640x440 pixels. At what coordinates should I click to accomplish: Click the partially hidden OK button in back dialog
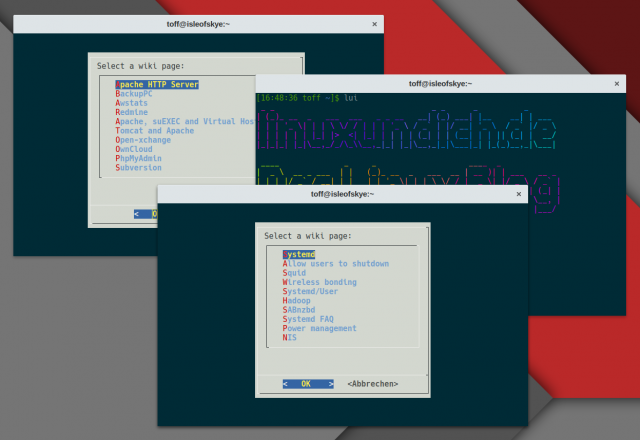pos(146,214)
